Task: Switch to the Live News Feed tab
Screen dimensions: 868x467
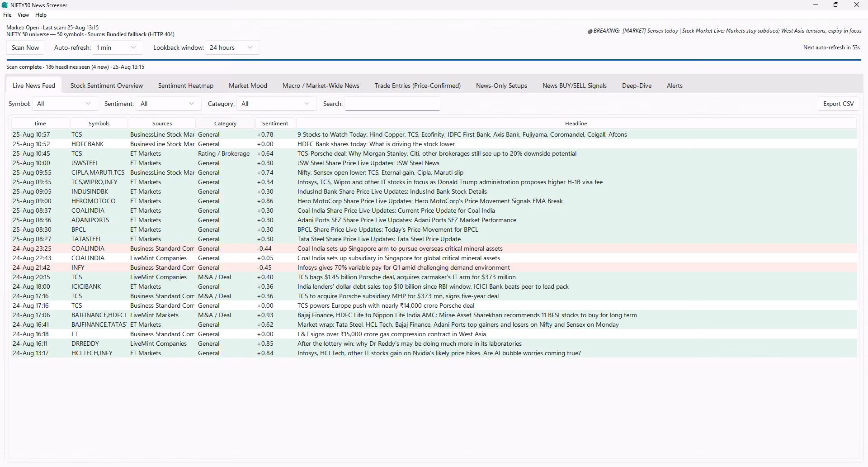Action: click(34, 86)
